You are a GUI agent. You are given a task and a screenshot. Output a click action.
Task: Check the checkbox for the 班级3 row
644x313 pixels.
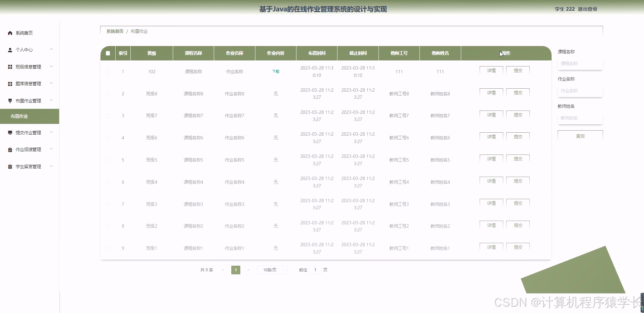pyautogui.click(x=108, y=204)
